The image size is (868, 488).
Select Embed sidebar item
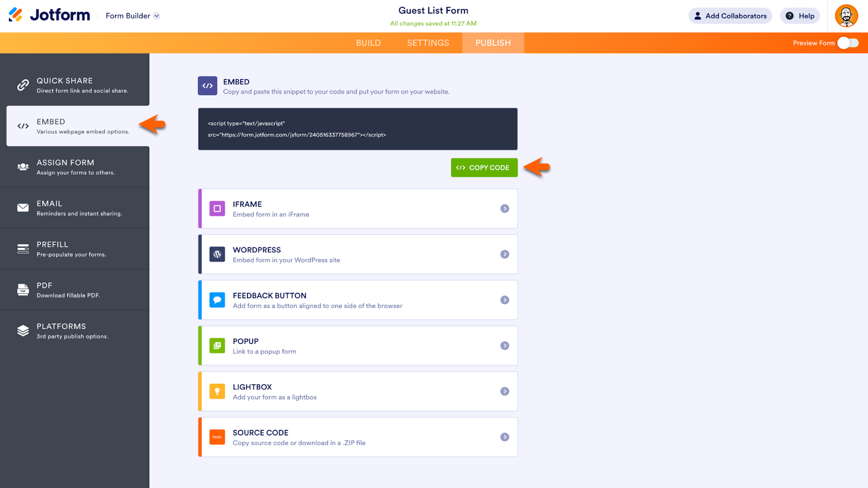point(78,126)
